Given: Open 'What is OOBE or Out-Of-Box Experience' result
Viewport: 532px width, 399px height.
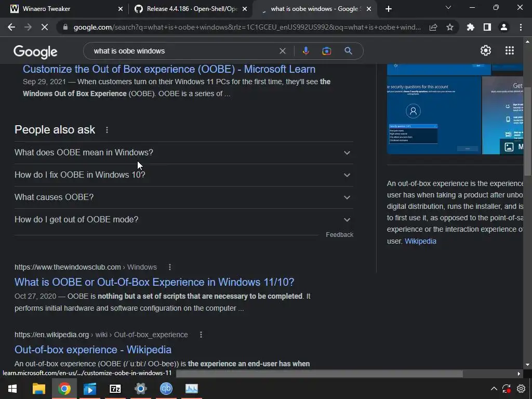Looking at the screenshot, I should [x=154, y=282].
